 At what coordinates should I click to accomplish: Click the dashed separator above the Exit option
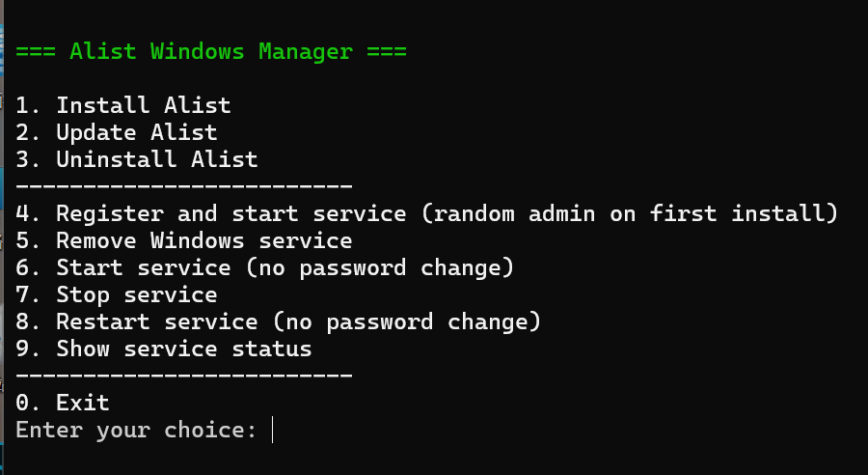pos(184,375)
